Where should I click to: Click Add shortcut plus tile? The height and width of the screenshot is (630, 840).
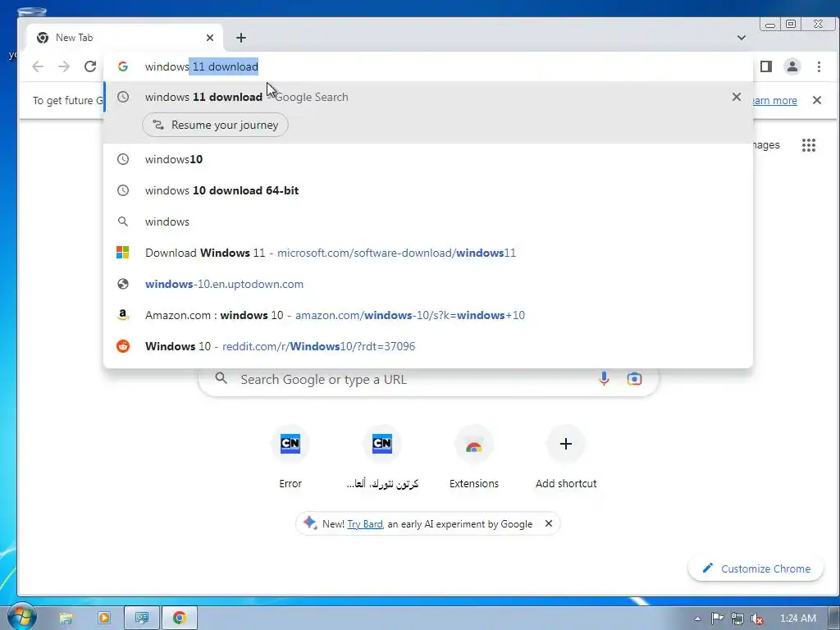(x=566, y=456)
